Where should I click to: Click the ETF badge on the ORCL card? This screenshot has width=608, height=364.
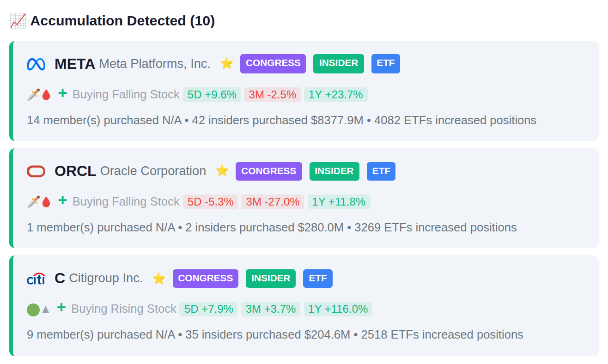click(x=381, y=171)
